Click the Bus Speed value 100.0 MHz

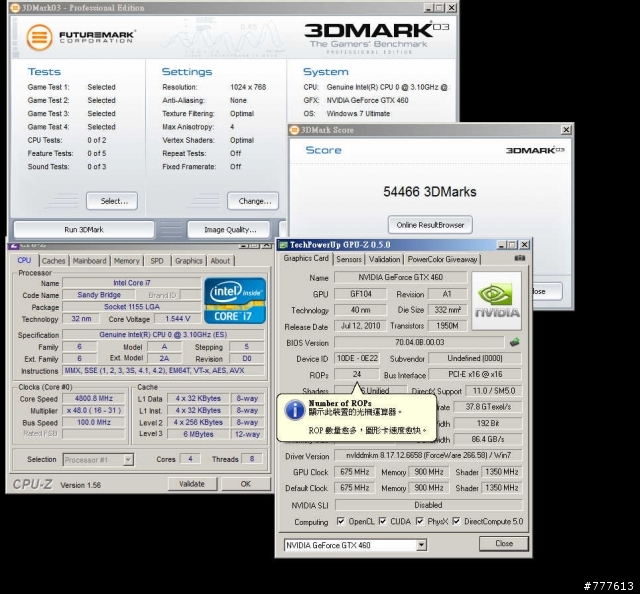94,422
